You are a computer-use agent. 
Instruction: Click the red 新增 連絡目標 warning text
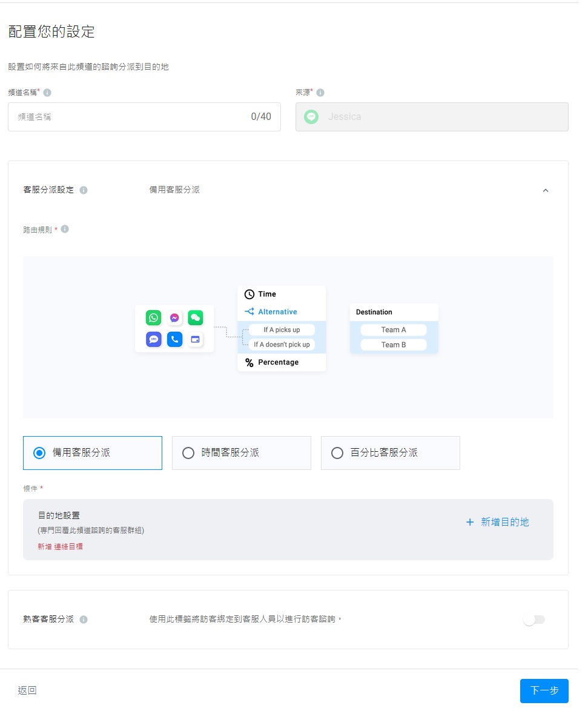(x=61, y=546)
